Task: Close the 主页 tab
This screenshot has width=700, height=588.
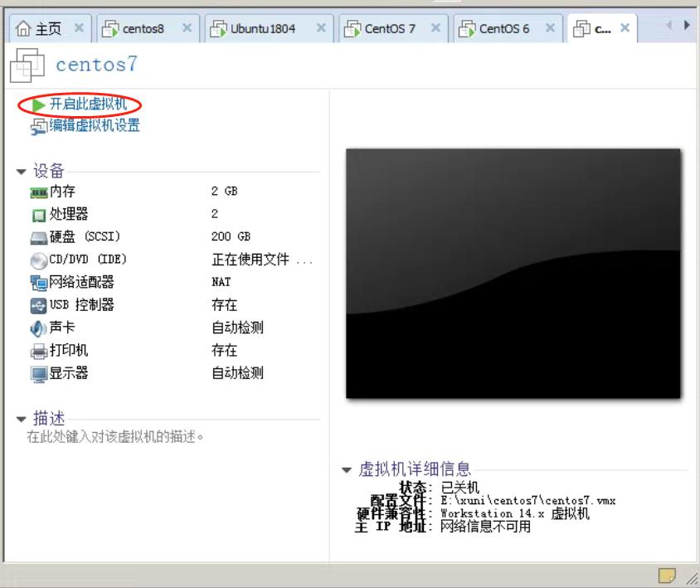Action: coord(79,28)
